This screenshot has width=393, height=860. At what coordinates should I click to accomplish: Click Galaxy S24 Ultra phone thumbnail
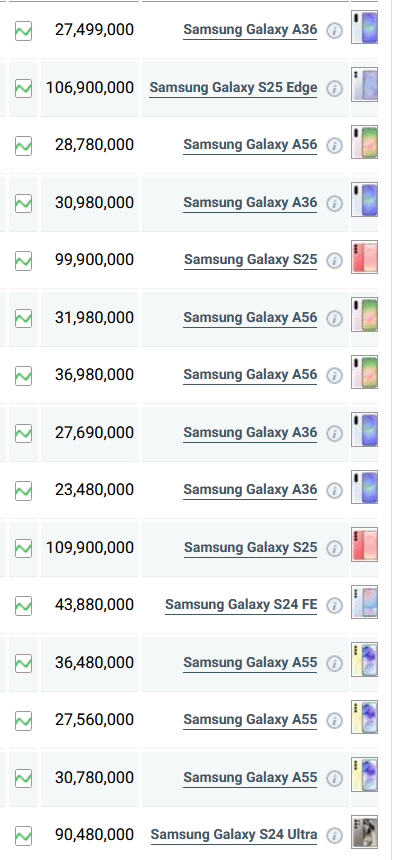click(x=364, y=833)
